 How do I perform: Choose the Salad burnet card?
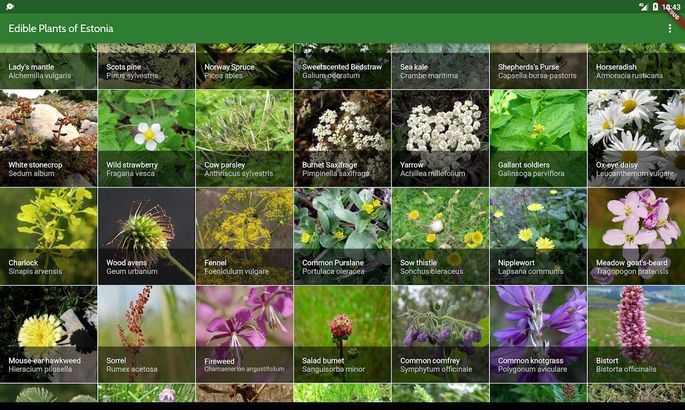point(342,334)
